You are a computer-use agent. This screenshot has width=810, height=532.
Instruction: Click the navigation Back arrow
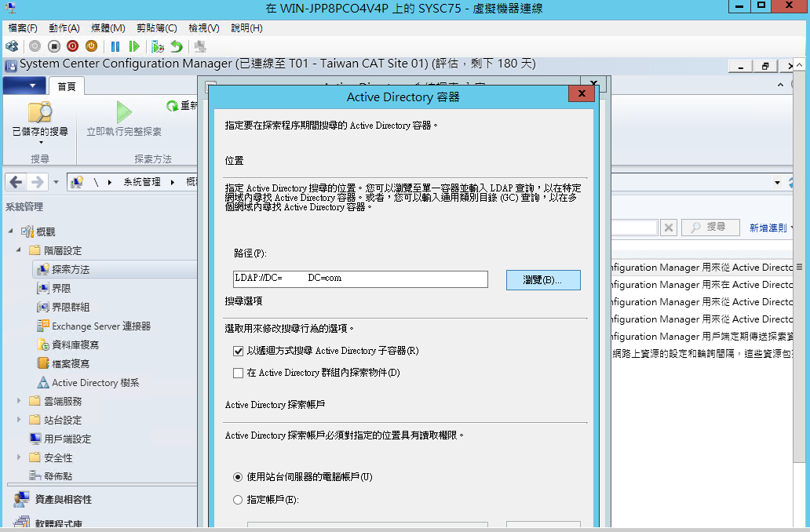click(16, 182)
